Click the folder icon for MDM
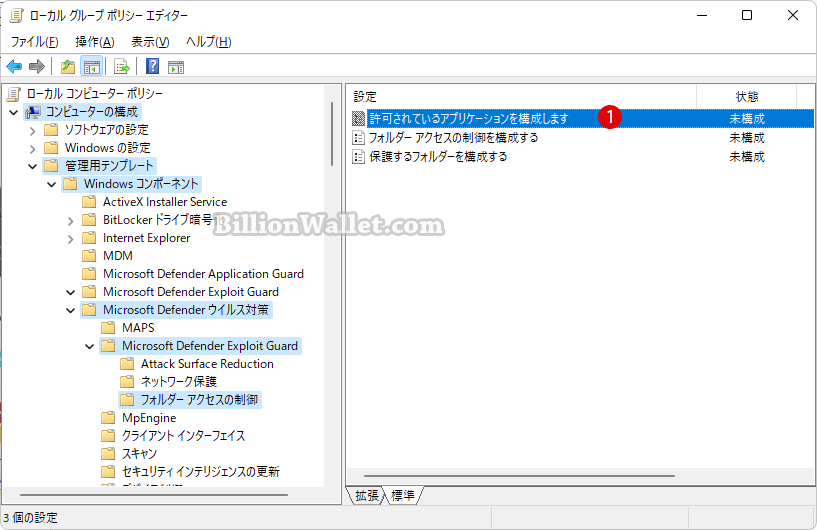The width and height of the screenshot is (817, 530). point(89,256)
